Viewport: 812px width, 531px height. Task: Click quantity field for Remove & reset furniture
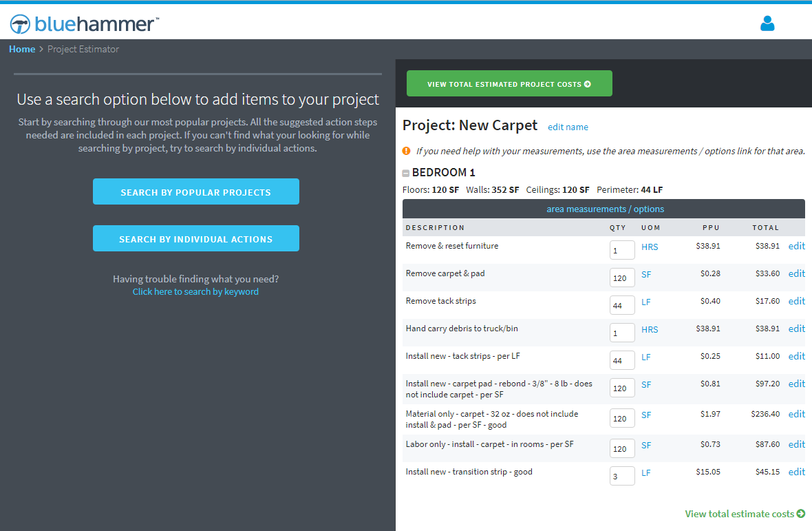pos(621,250)
